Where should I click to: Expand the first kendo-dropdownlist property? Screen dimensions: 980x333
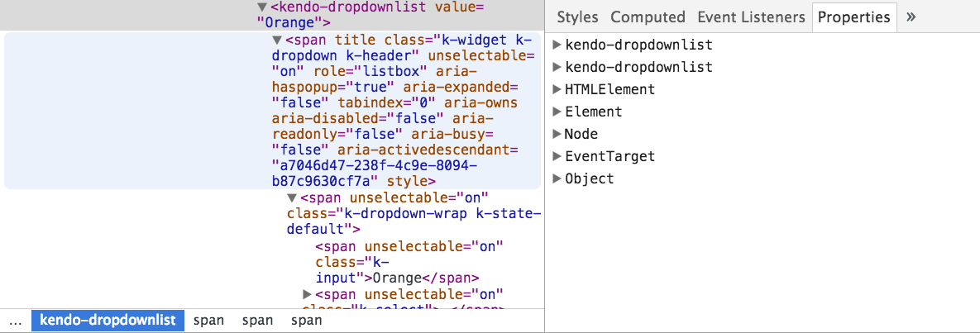pos(557,45)
